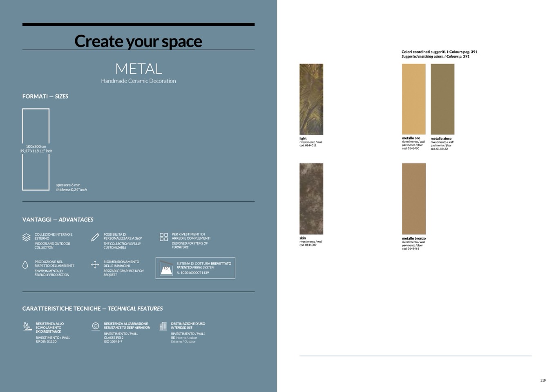The height and width of the screenshot is (392, 554).
Task: Open the skin tile sample thumbnail
Action: tap(311, 199)
